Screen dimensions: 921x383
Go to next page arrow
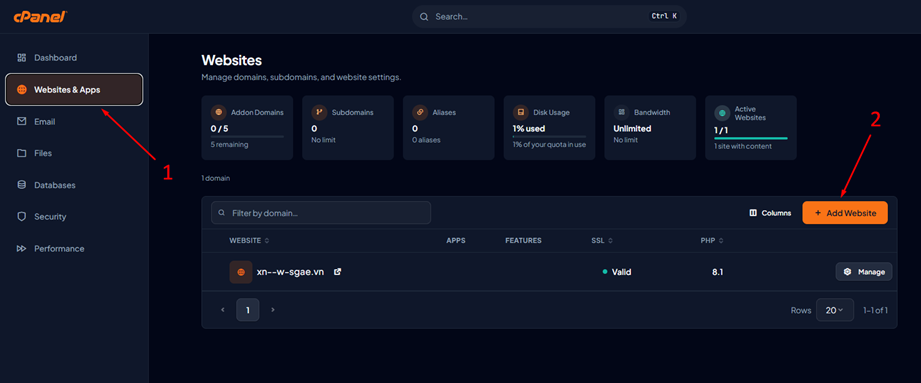point(273,310)
